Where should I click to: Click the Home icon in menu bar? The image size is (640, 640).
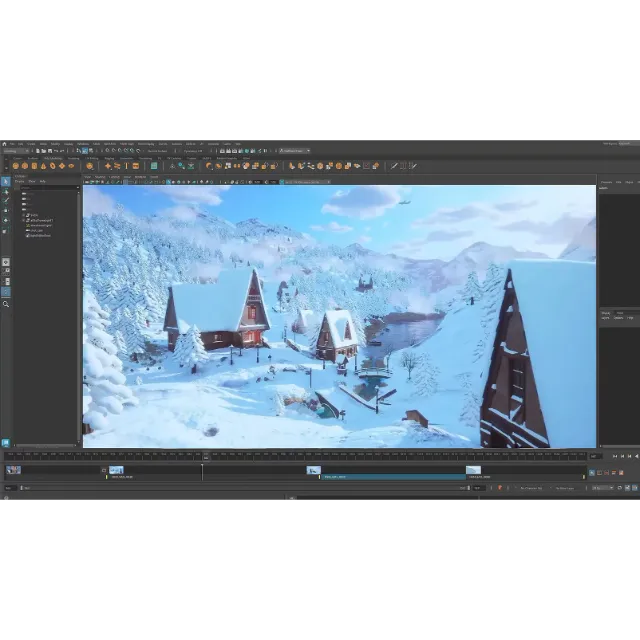[4, 144]
